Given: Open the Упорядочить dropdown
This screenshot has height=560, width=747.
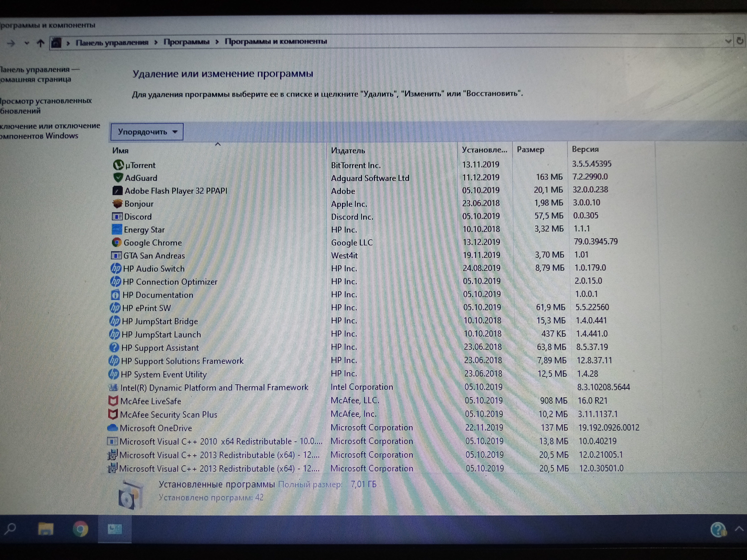Looking at the screenshot, I should [147, 132].
